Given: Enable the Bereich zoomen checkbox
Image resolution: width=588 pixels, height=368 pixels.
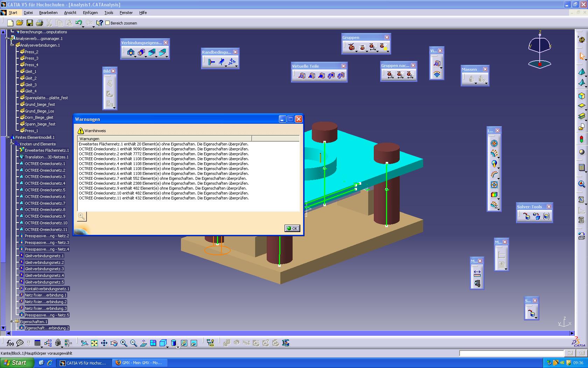Looking at the screenshot, I should point(108,23).
